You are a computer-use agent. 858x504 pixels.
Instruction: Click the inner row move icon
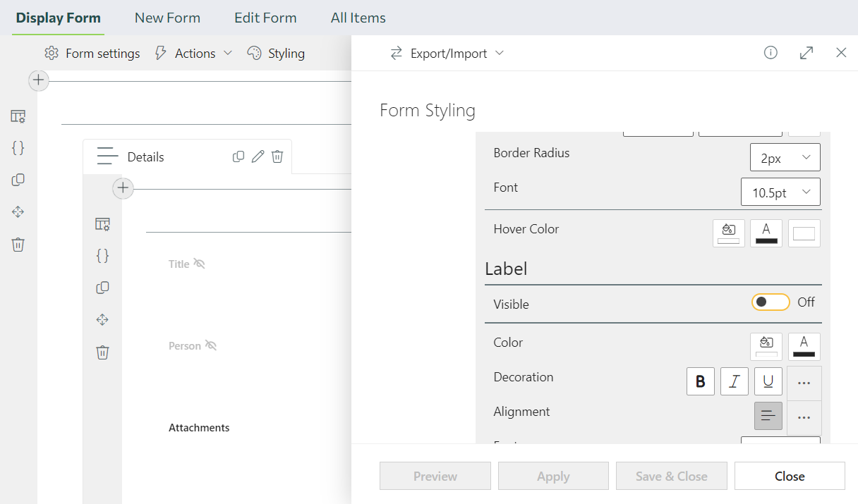(103, 320)
